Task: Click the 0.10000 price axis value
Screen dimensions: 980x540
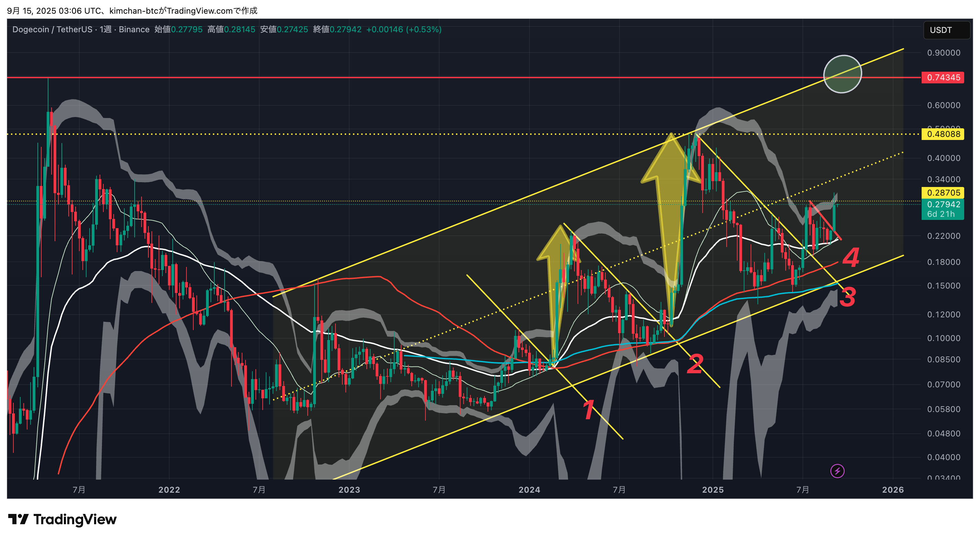Action: click(x=944, y=338)
